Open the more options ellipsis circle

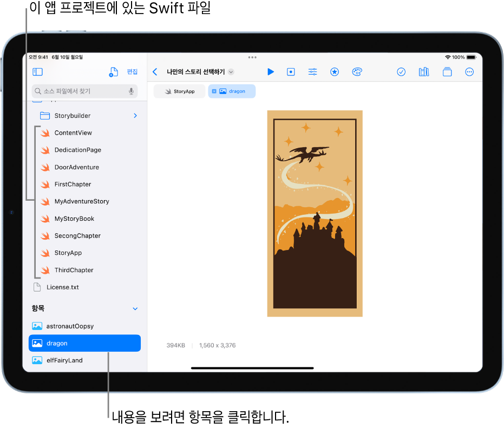pos(469,72)
